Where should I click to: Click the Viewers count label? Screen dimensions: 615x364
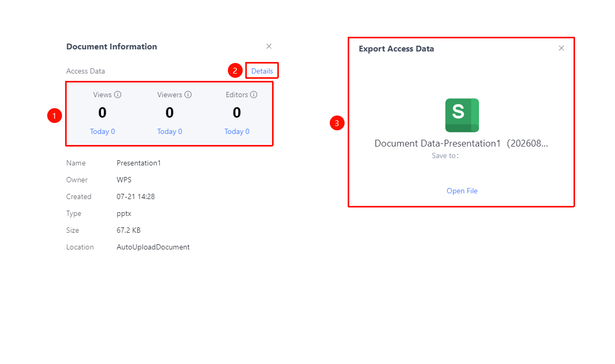coord(170,95)
